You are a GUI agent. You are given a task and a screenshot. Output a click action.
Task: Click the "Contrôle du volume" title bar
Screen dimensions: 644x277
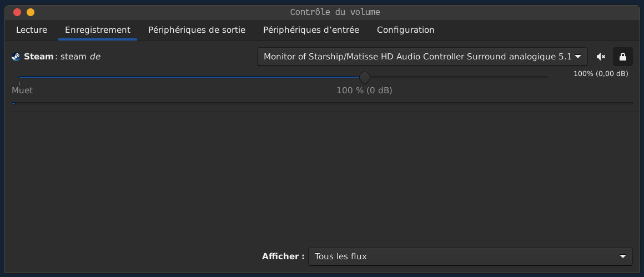coord(335,12)
